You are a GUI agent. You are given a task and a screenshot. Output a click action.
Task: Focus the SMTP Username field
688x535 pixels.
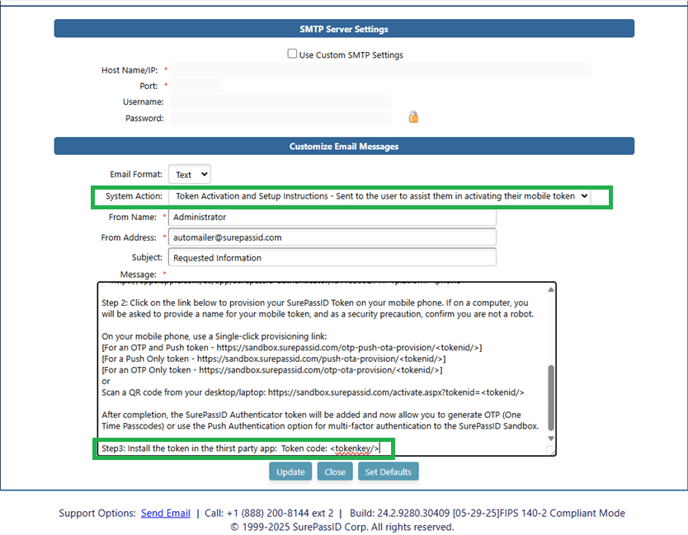coord(280,102)
